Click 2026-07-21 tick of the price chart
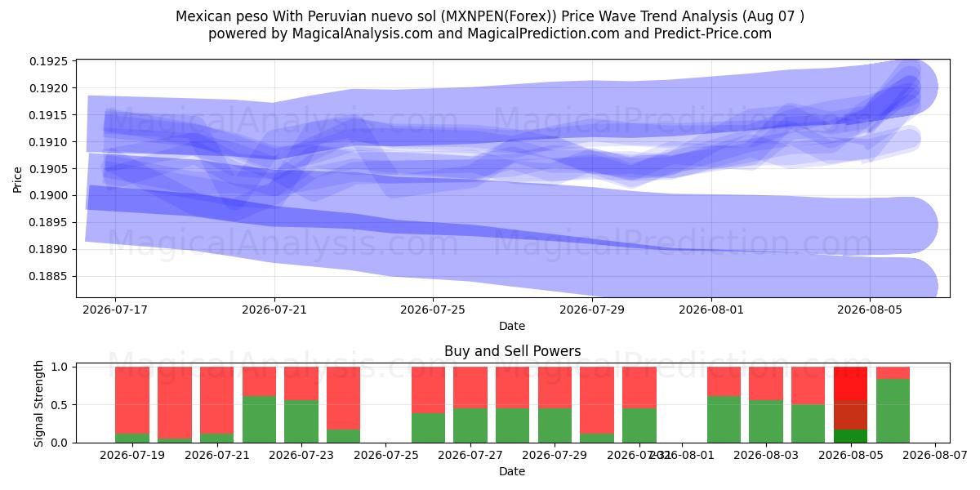Image resolution: width=980 pixels, height=490 pixels. tap(274, 310)
